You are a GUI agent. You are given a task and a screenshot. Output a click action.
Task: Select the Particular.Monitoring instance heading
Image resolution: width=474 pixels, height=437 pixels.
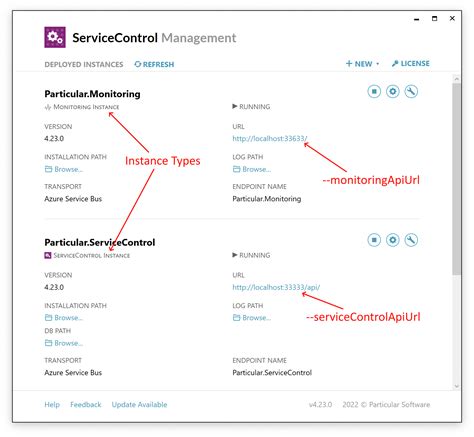92,94
